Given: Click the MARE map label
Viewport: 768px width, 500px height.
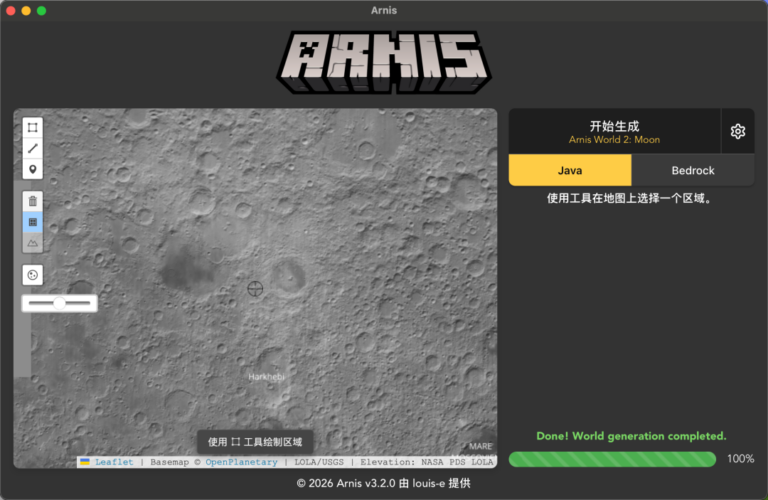Looking at the screenshot, I should (480, 446).
